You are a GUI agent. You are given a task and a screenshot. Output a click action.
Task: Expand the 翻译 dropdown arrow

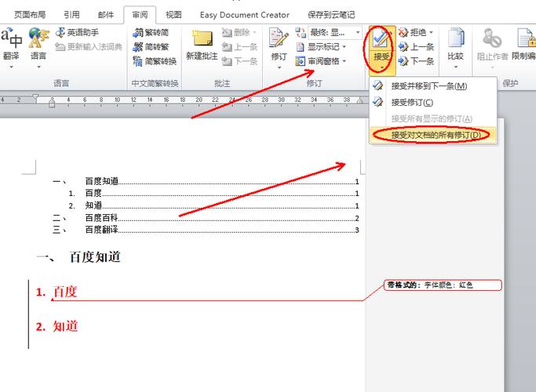[11, 67]
